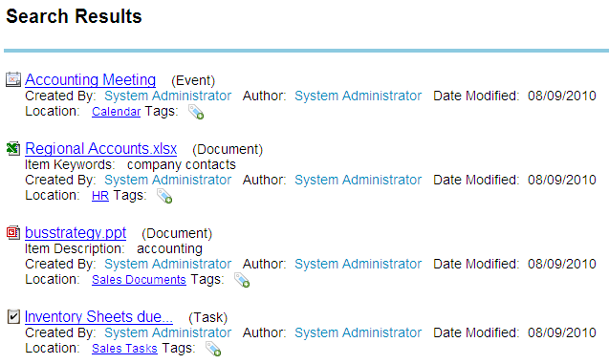Click Search Results heading
Viewport: 609px width, 364px height.
(x=74, y=16)
